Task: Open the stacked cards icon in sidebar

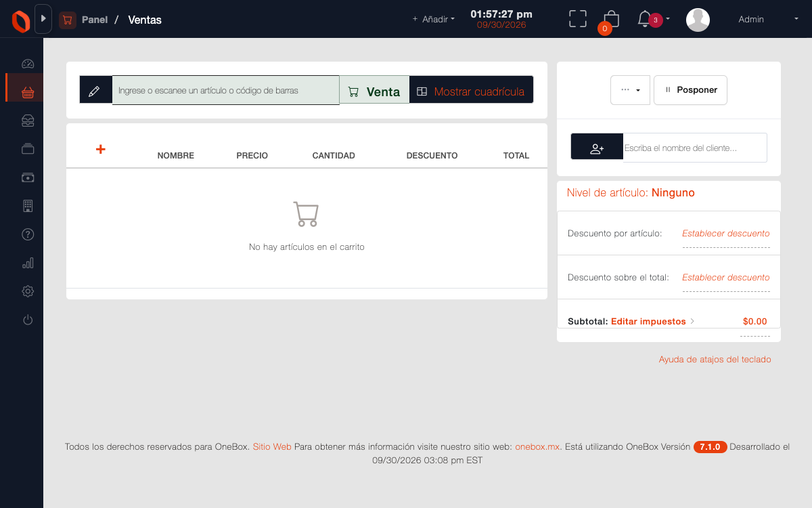Action: tap(28, 149)
